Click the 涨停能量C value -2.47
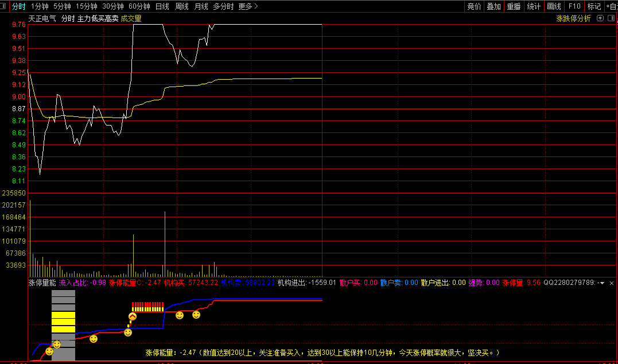 tap(153, 283)
